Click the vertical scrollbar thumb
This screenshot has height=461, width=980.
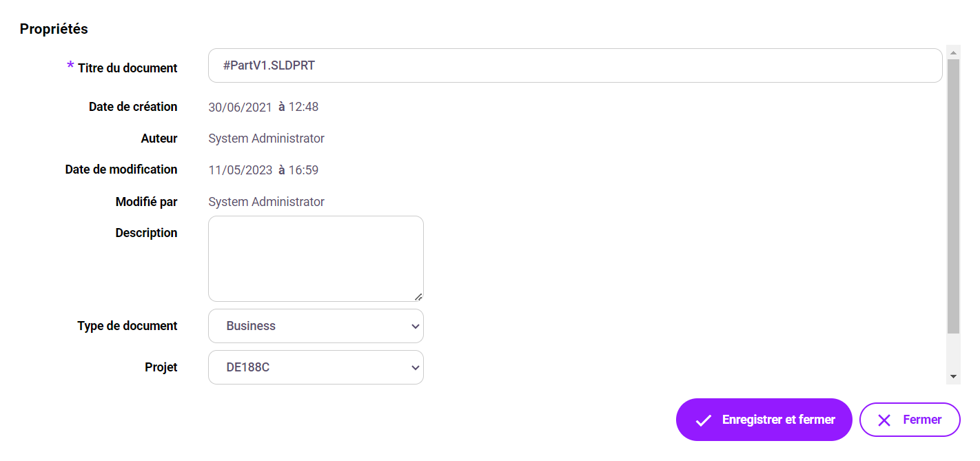[x=954, y=196]
